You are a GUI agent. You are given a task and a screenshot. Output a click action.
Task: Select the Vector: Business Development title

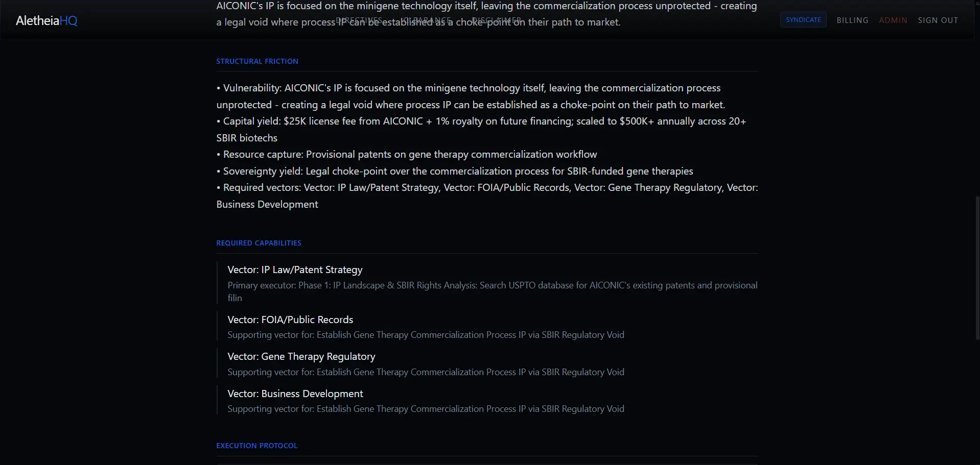[x=295, y=394]
